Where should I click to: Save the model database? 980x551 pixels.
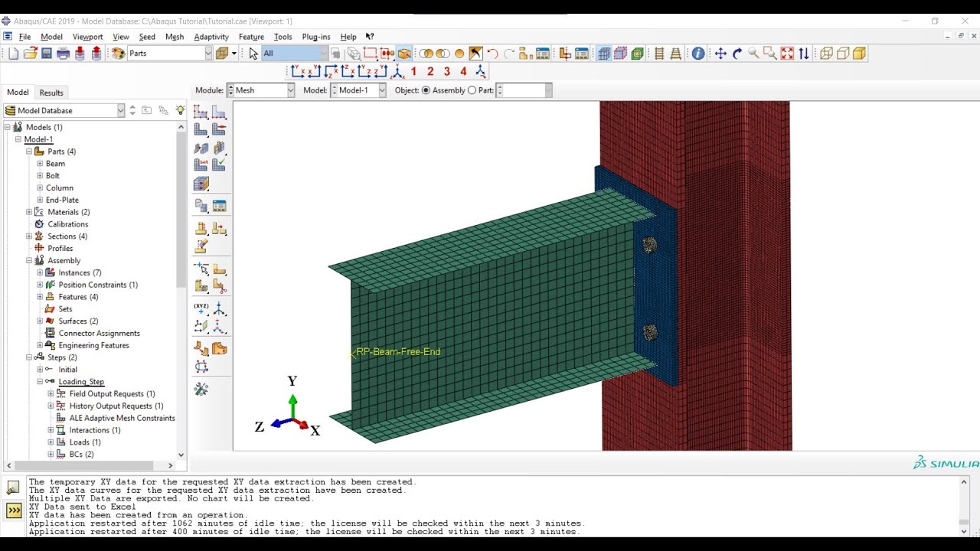47,54
